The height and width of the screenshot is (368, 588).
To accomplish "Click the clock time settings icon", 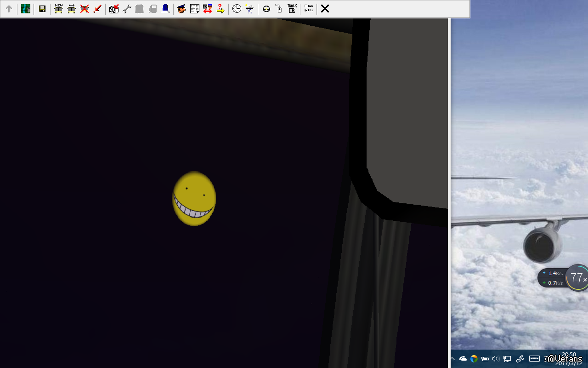I will click(x=237, y=9).
